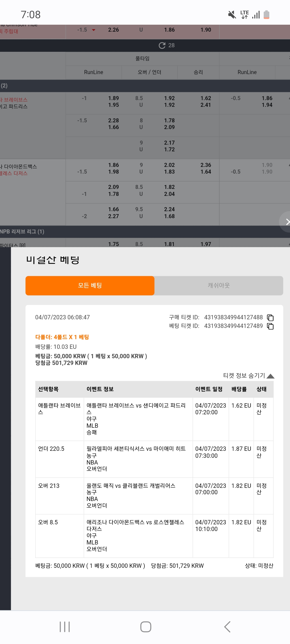Copy the purchase ticket ID ending 127488
Image resolution: width=290 pixels, height=644 pixels.
point(270,318)
